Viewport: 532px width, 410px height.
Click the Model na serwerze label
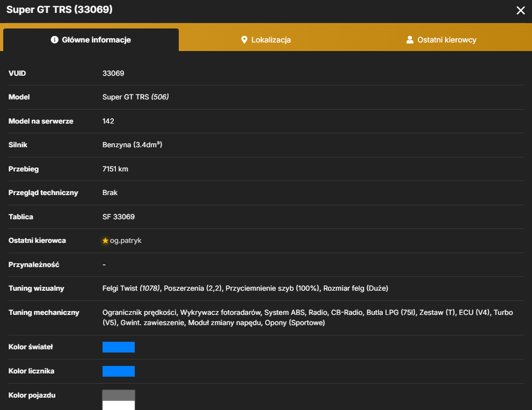41,121
